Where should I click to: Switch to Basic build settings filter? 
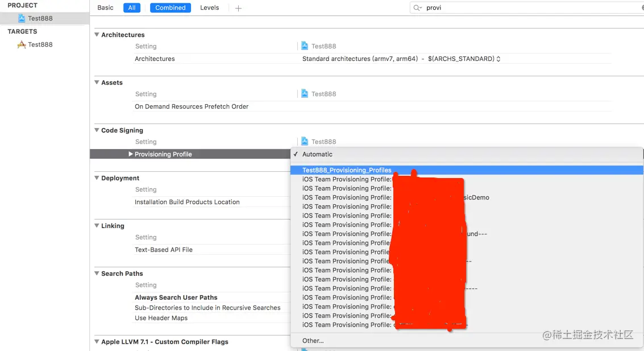point(105,7)
